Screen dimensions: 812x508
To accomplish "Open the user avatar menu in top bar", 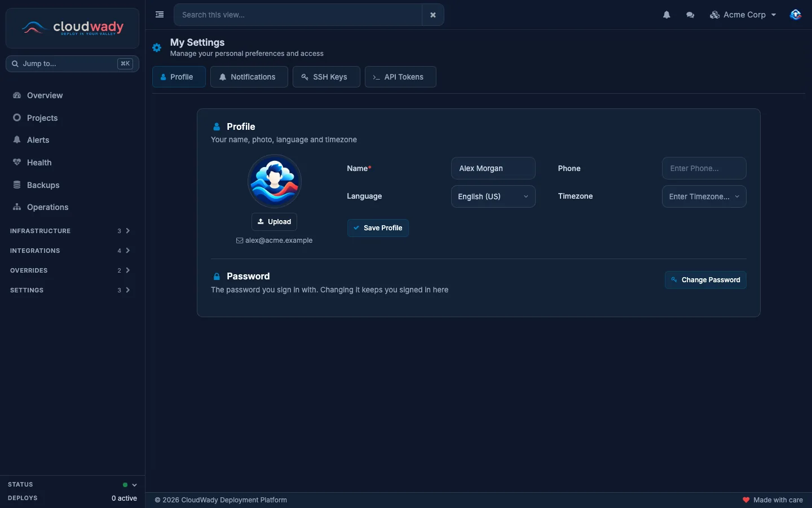I will (x=796, y=15).
